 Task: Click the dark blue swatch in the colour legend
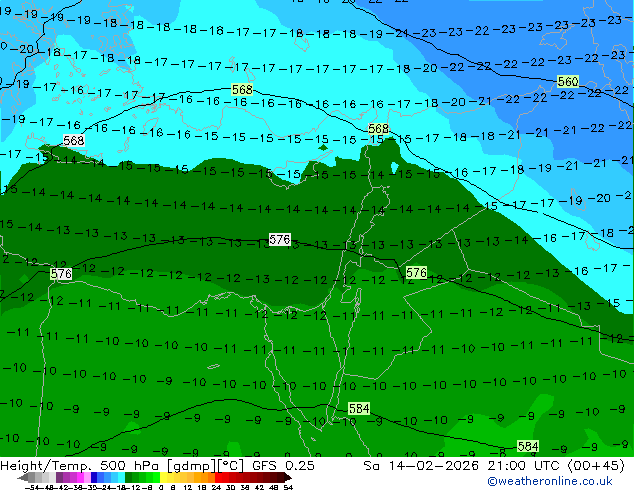(x=94, y=477)
